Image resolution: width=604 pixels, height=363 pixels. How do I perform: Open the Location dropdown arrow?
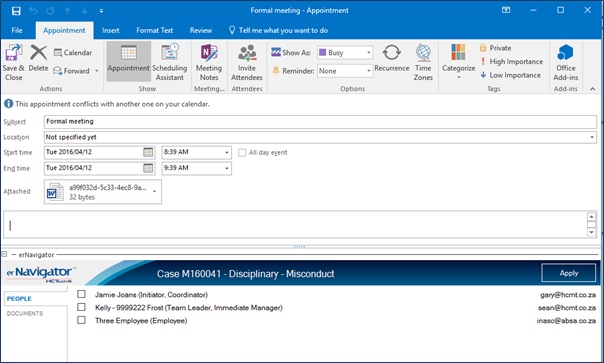point(592,137)
